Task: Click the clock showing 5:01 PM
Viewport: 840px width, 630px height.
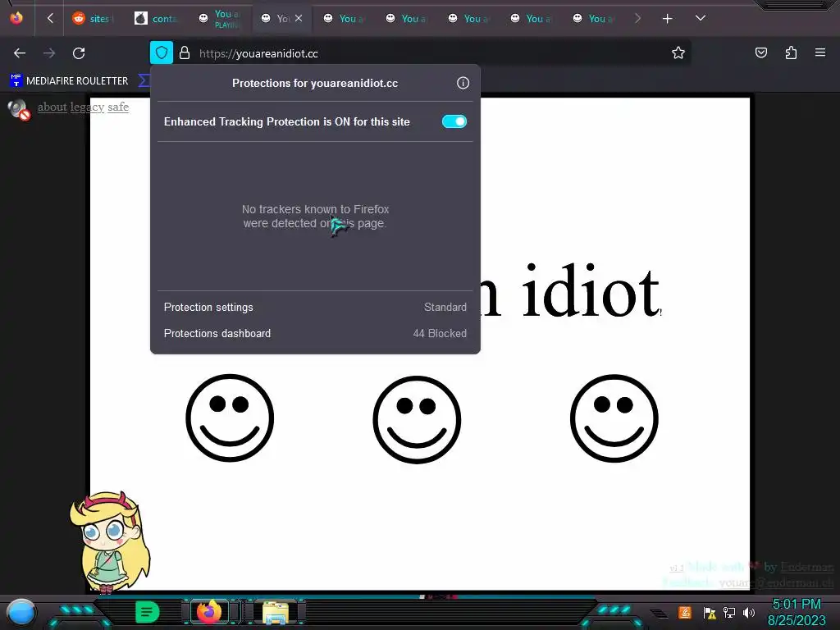Action: pos(797,612)
